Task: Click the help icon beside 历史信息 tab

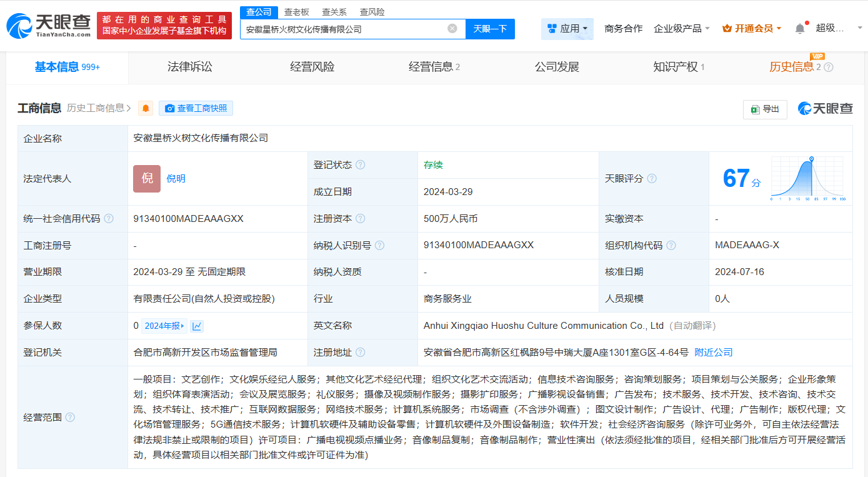Action: (829, 68)
